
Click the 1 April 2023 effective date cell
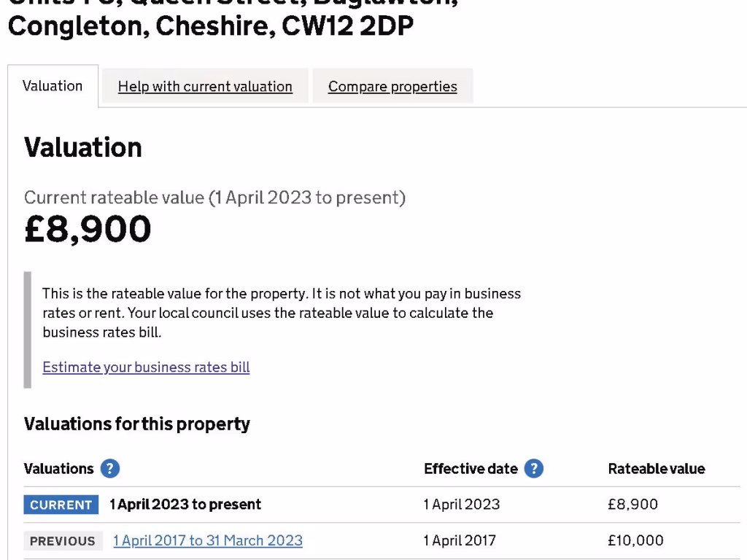(462, 505)
